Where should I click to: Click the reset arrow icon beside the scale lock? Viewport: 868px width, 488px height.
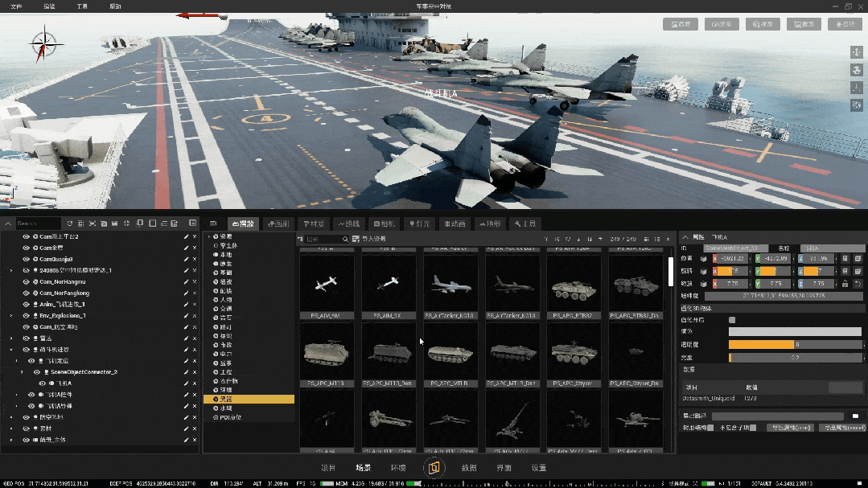(858, 284)
